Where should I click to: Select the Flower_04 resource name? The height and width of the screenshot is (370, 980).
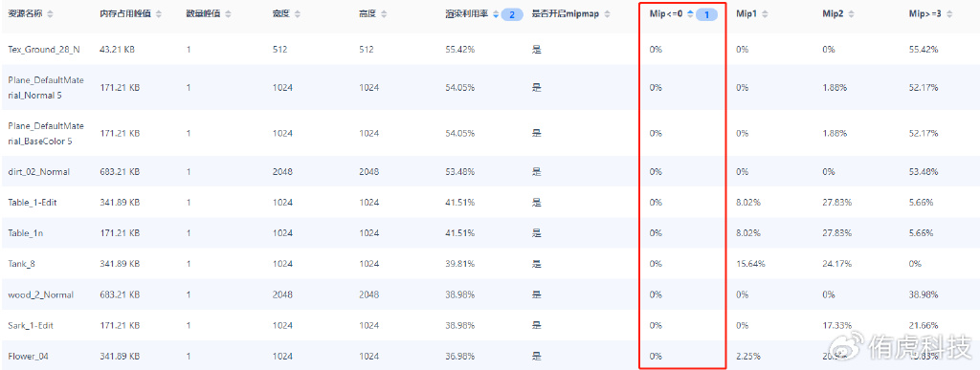click(28, 357)
